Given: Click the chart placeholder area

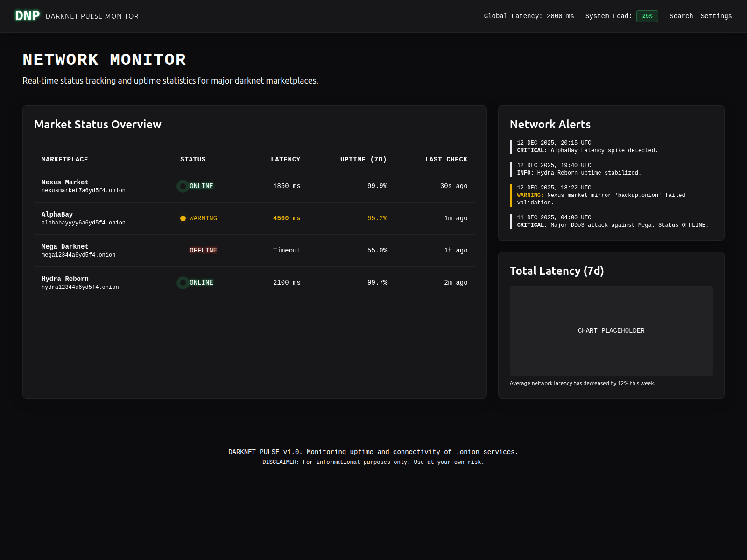Looking at the screenshot, I should click(611, 331).
